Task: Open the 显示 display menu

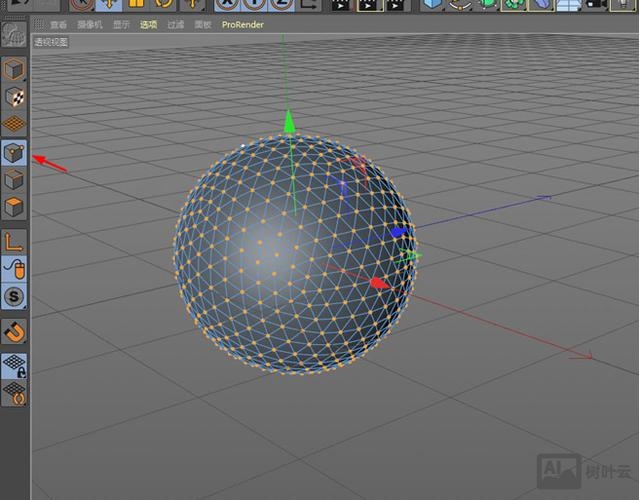Action: 121,25
